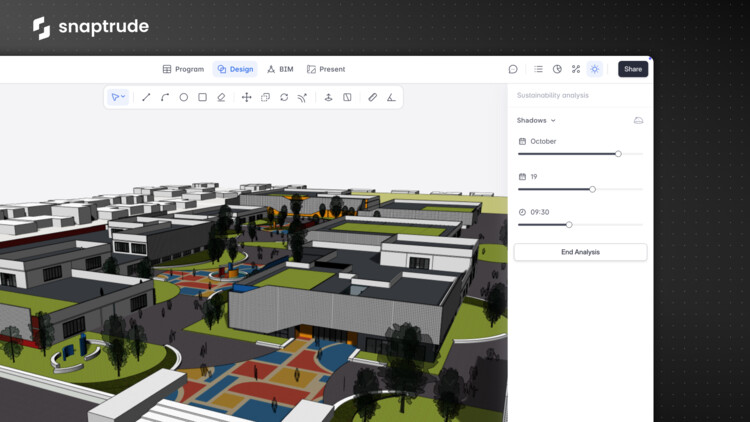750x422 pixels.
Task: Click the End Analysis button
Action: tap(580, 252)
